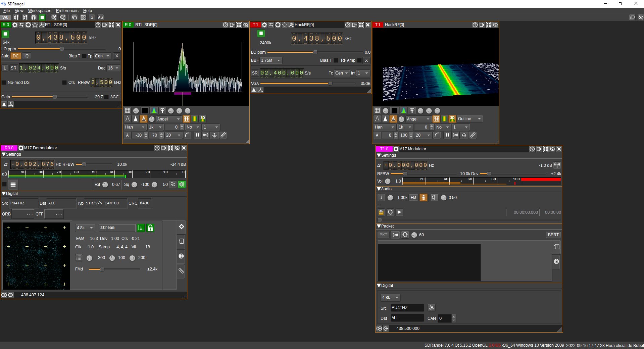This screenshot has width=644, height=349.
Task: Toggle grid display in RTL-SDR spectrum
Action: pos(128,111)
